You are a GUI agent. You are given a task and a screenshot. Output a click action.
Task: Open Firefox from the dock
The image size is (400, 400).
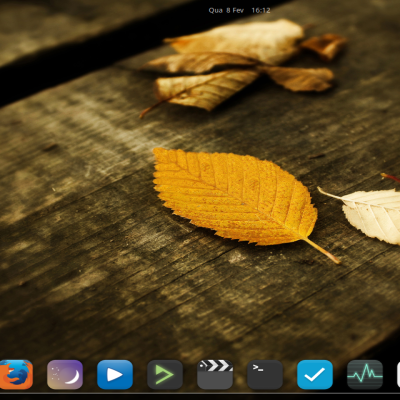16,375
